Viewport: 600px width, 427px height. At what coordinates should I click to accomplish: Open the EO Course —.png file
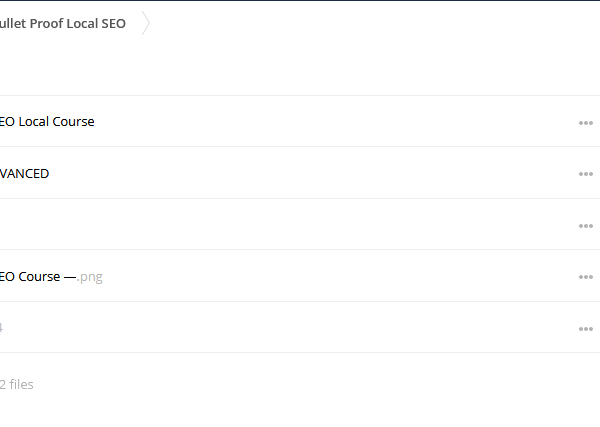click(51, 276)
